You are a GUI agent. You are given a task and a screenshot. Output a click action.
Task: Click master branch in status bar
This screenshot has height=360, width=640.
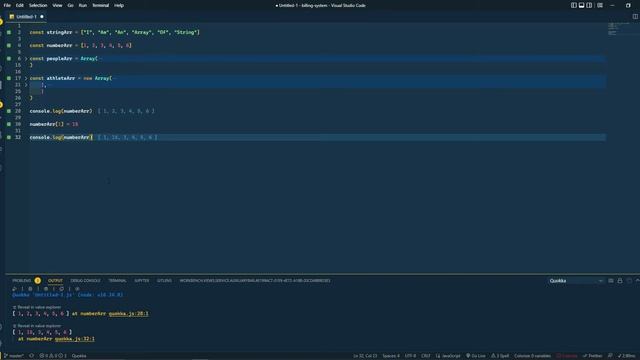pos(13,356)
